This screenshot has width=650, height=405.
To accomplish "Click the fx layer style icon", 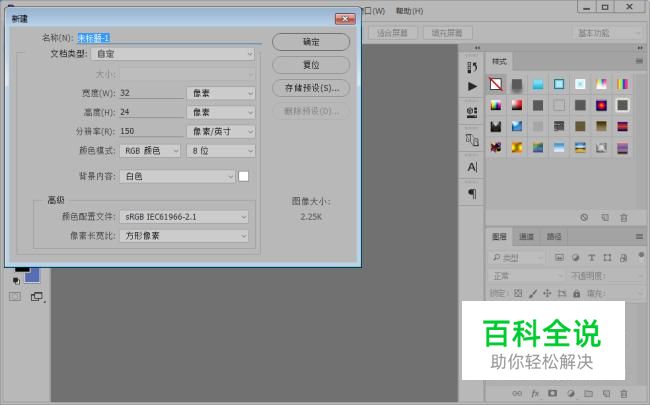I will tap(535, 393).
